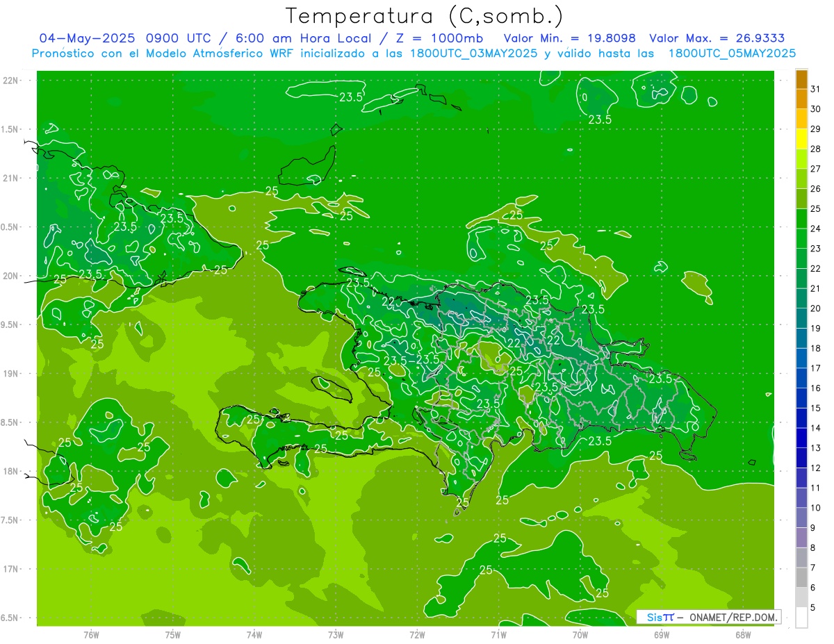The height and width of the screenshot is (644, 834).
Task: Click the '22' legend value on color scale
Action: pos(816,269)
